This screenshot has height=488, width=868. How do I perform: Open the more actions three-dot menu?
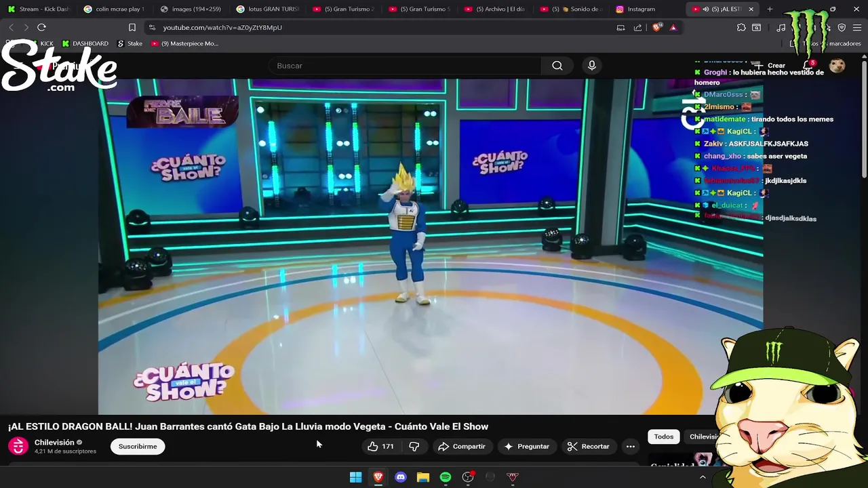tap(631, 446)
